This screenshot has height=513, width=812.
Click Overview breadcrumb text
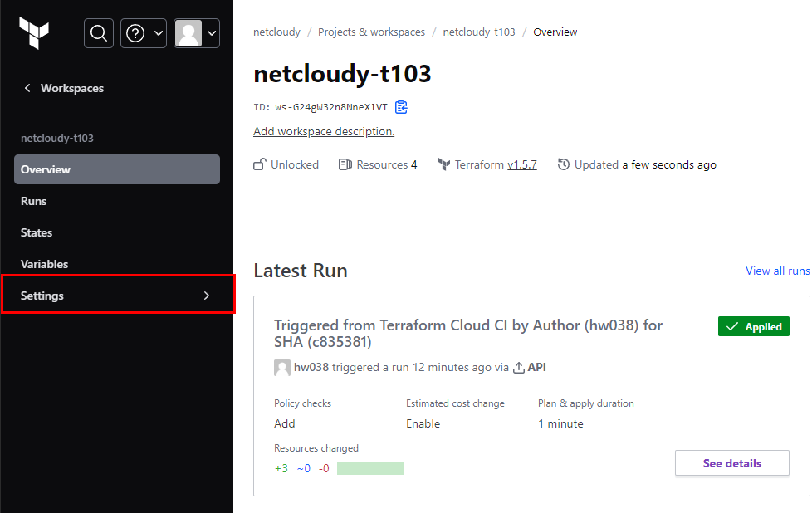(x=555, y=32)
